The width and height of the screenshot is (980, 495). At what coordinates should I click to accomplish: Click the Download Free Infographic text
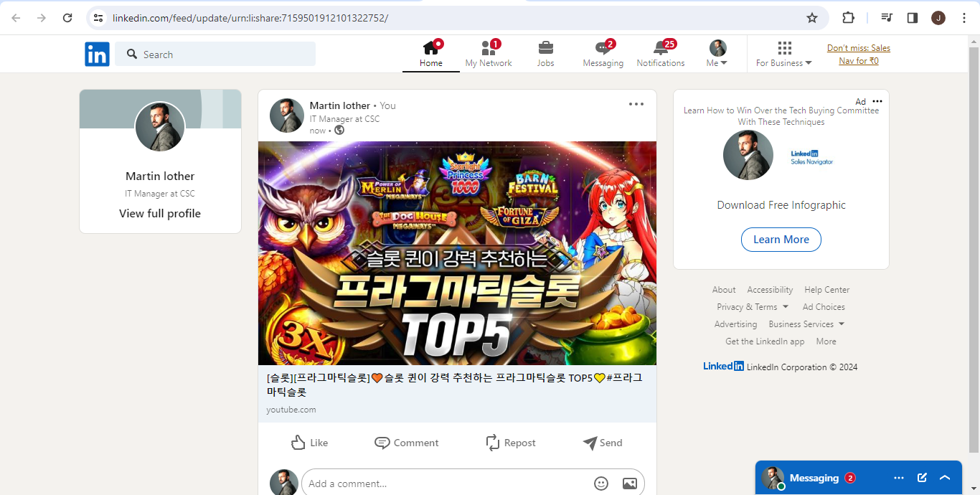coord(781,205)
